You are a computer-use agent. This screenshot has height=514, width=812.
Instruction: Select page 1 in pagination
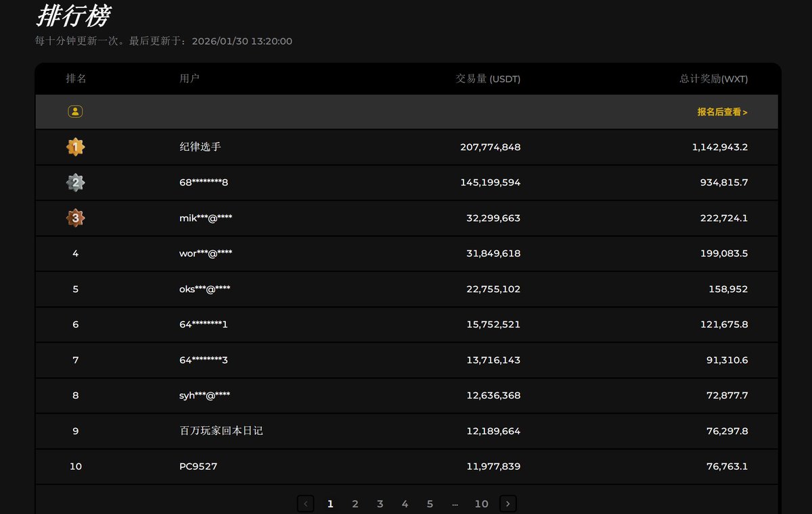click(330, 504)
